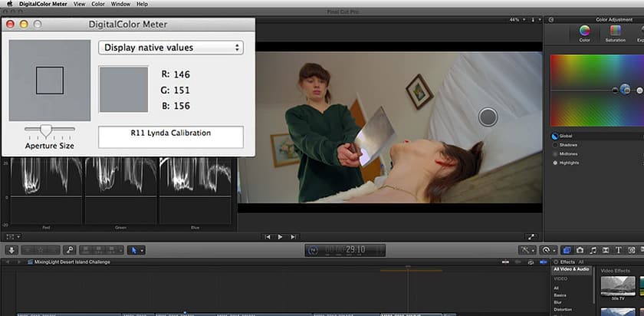The image size is (644, 316).
Task: Open the Help menu
Action: (x=142, y=4)
